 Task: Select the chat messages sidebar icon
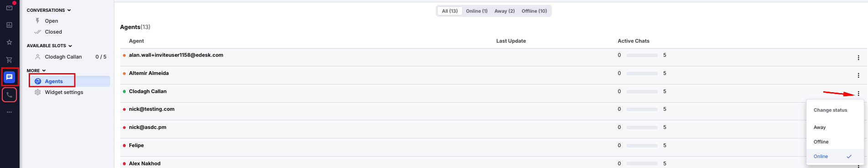9,77
